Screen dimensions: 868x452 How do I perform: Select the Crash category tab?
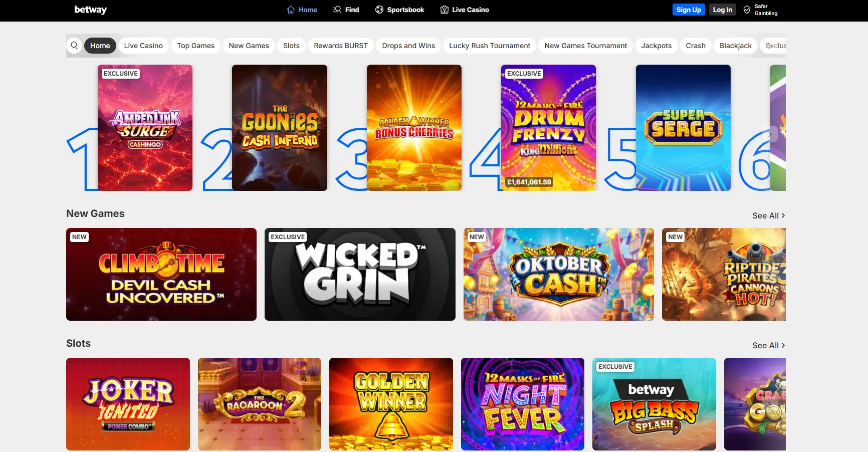(x=696, y=46)
